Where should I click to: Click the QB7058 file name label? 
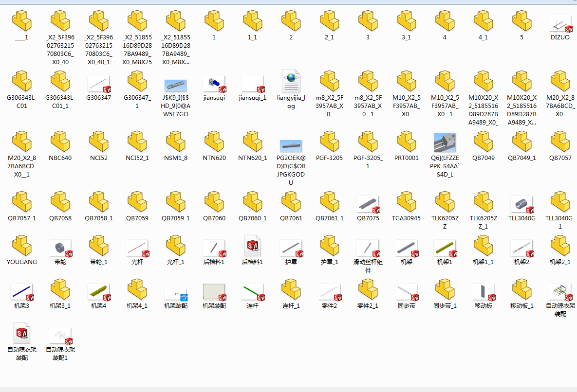(60, 218)
